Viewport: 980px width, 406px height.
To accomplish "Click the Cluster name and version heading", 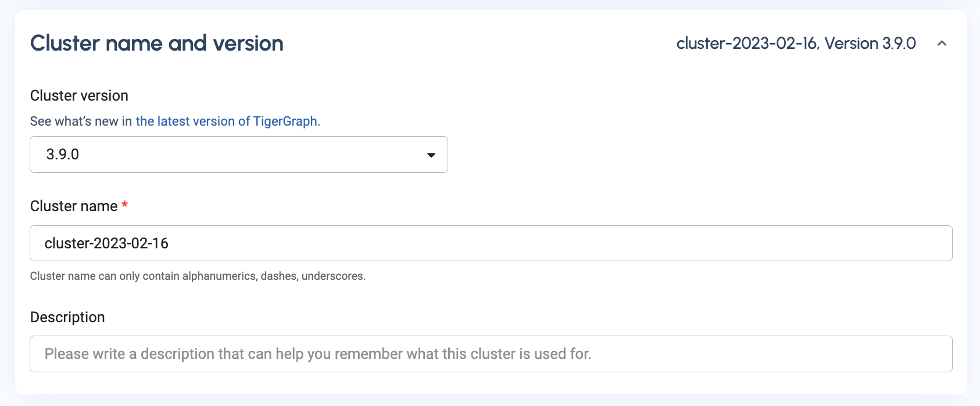I will click(158, 43).
